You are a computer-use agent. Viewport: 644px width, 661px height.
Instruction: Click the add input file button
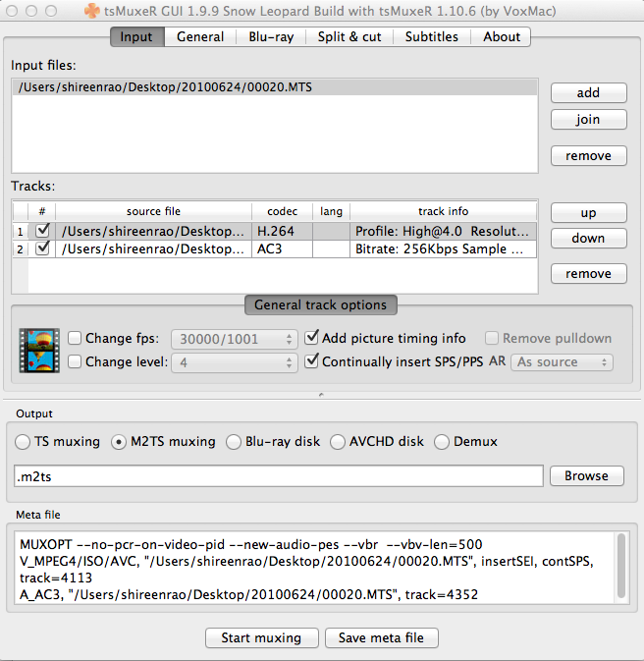588,93
